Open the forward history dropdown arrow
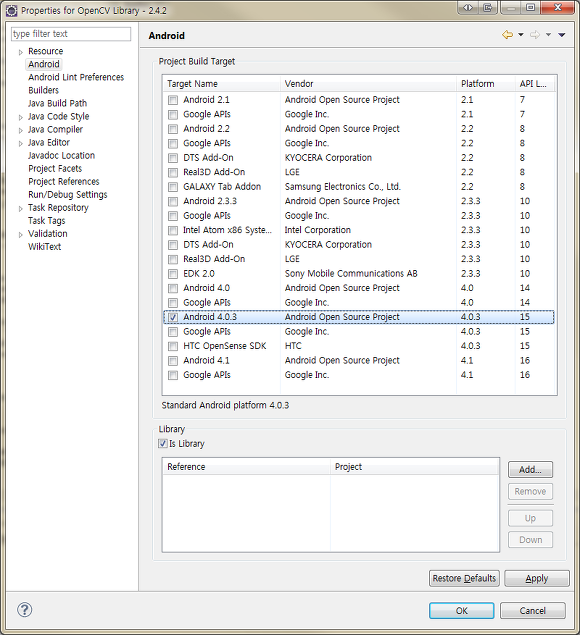 [548, 35]
